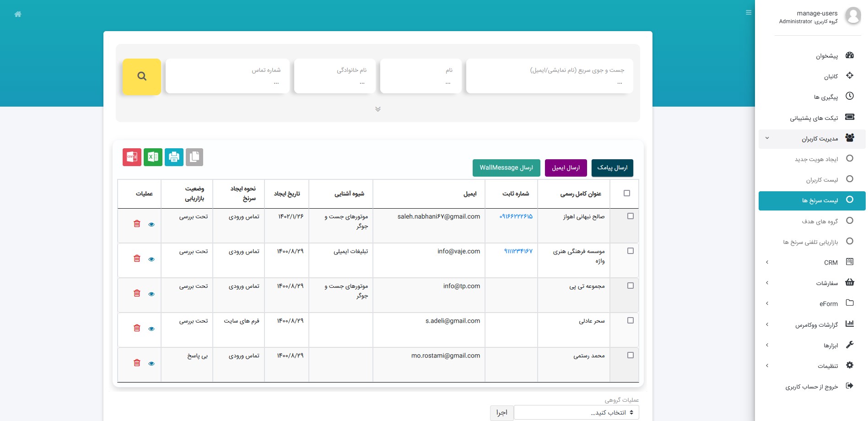The image size is (868, 421).
Task: Copy table data with the copy icon
Action: point(194,157)
